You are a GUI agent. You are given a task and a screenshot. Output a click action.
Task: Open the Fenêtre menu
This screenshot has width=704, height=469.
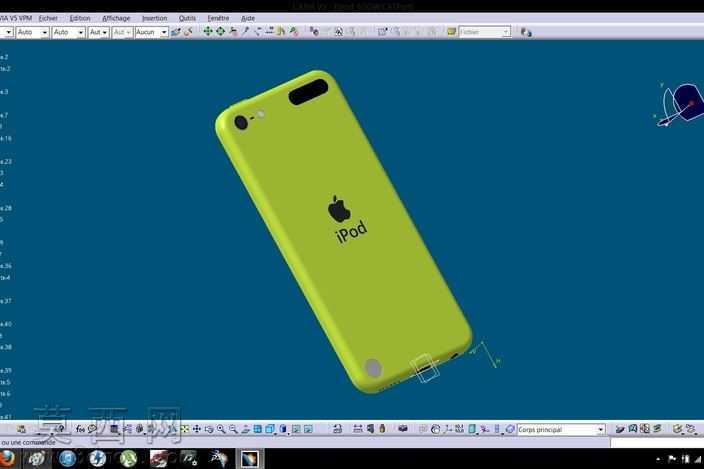[x=218, y=18]
